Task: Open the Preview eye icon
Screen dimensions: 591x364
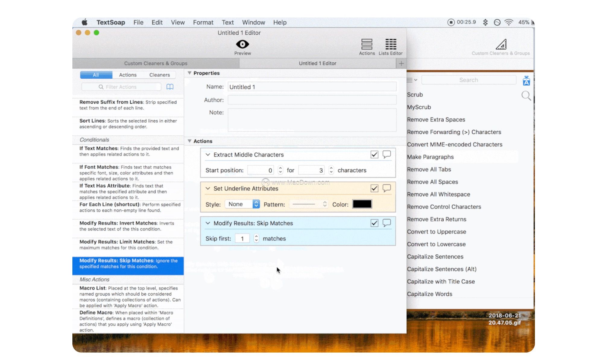Action: [x=242, y=44]
